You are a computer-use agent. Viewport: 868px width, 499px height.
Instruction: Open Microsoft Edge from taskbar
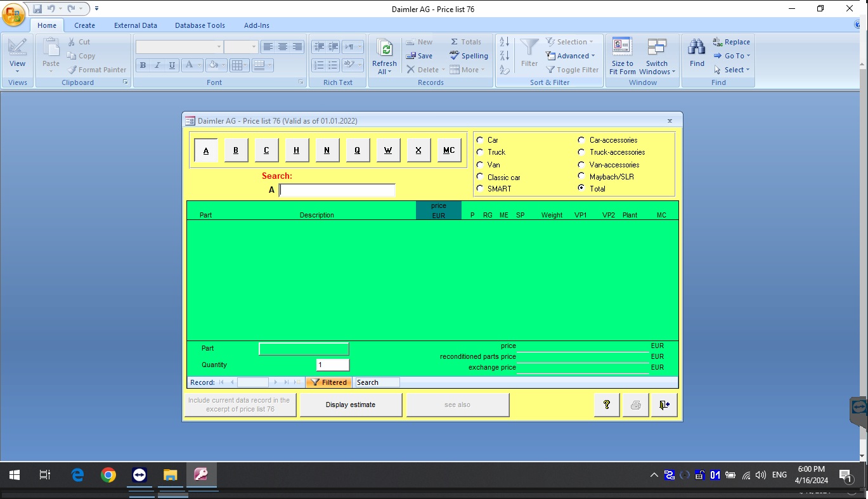(x=77, y=475)
